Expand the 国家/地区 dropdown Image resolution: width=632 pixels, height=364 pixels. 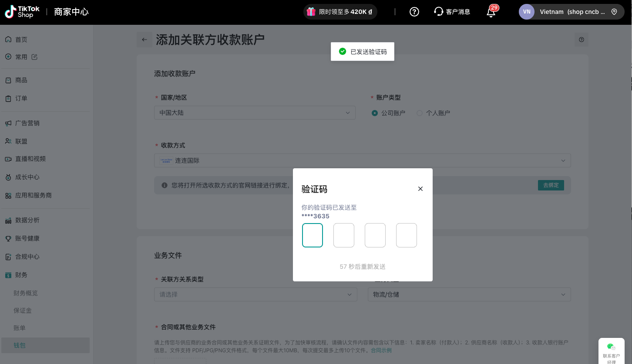pos(255,113)
